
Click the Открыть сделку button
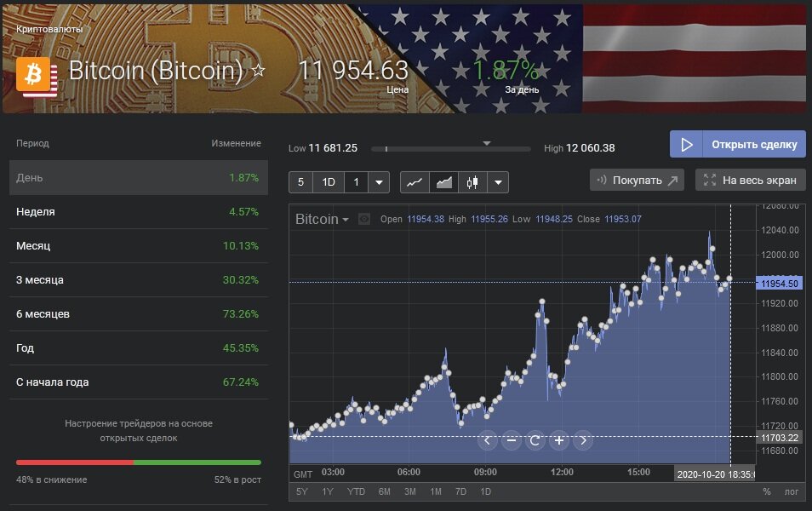(737, 144)
